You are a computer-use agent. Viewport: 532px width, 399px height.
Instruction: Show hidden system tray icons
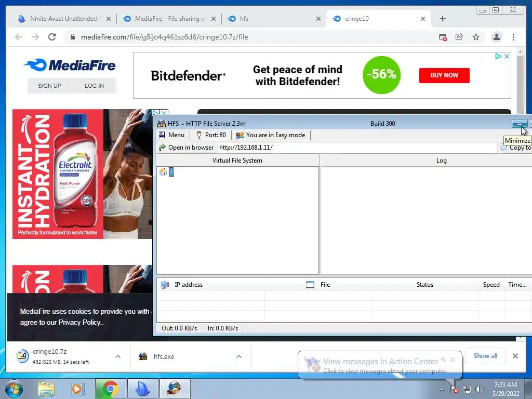tap(442, 389)
